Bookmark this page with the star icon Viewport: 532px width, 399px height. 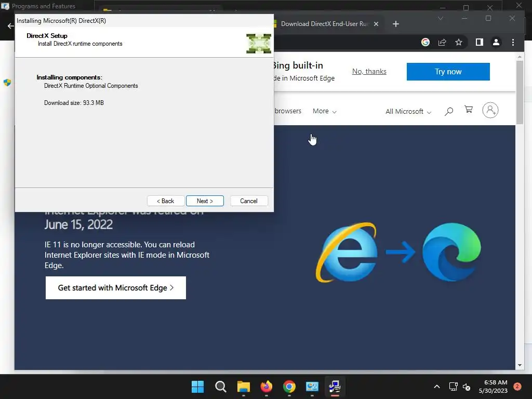pyautogui.click(x=459, y=42)
